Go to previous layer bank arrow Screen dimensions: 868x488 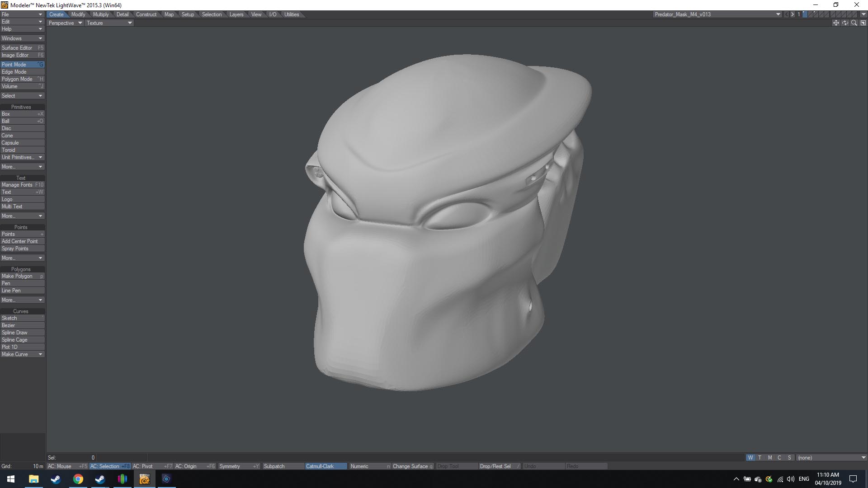pyautogui.click(x=786, y=14)
